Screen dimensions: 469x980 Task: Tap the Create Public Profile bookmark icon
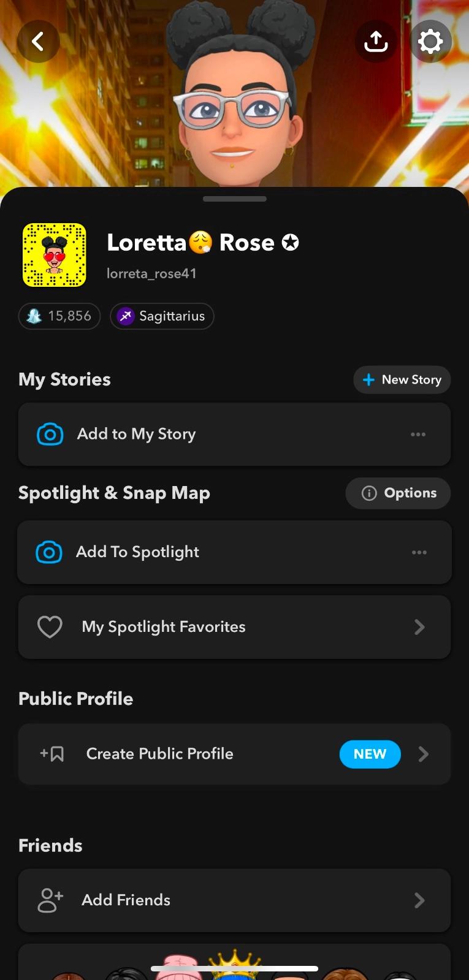53,754
